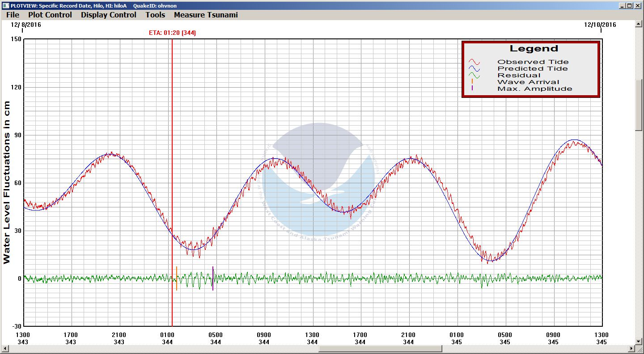644x354 pixels.
Task: Click the vertical scrollbar down arrow
Action: (639, 342)
